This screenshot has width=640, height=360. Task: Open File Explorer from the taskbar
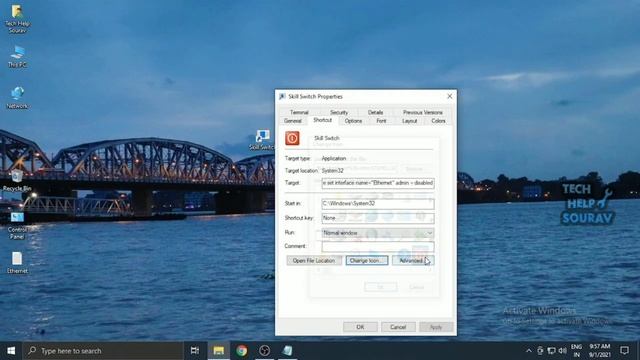[x=218, y=351]
